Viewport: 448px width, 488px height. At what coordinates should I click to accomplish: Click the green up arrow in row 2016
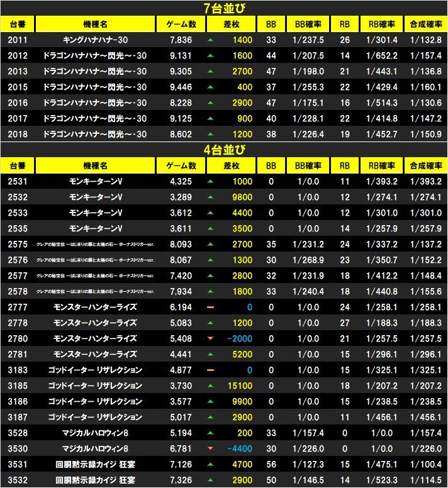tap(210, 103)
